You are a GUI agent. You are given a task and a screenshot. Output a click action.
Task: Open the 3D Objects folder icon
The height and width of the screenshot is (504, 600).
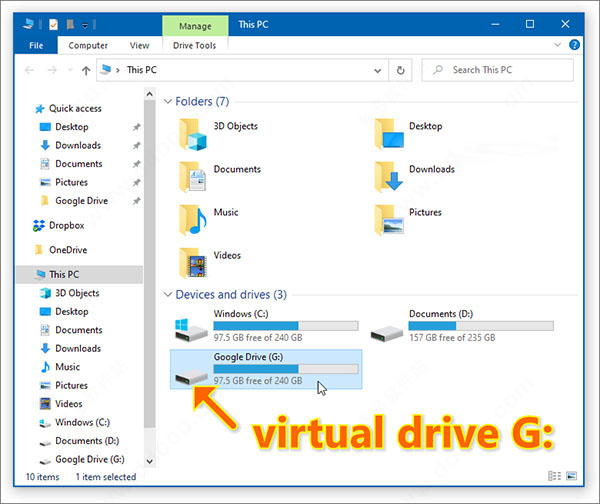point(192,133)
